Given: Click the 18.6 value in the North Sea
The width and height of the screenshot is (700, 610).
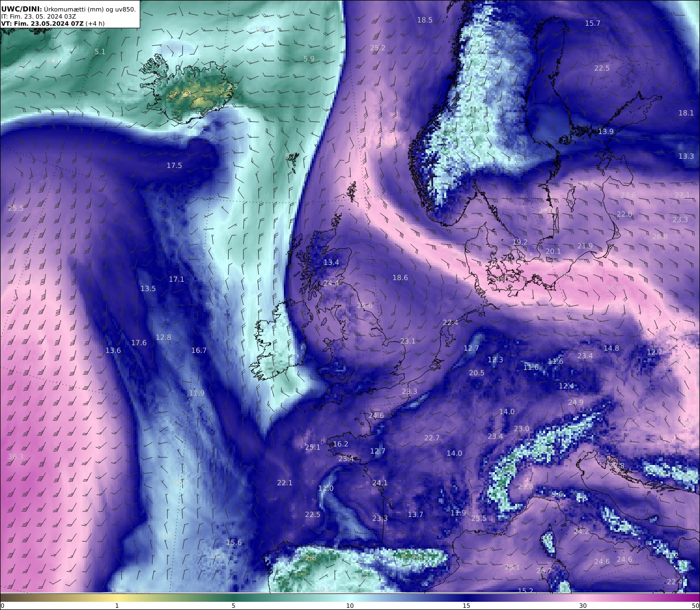Looking at the screenshot, I should pos(400,277).
